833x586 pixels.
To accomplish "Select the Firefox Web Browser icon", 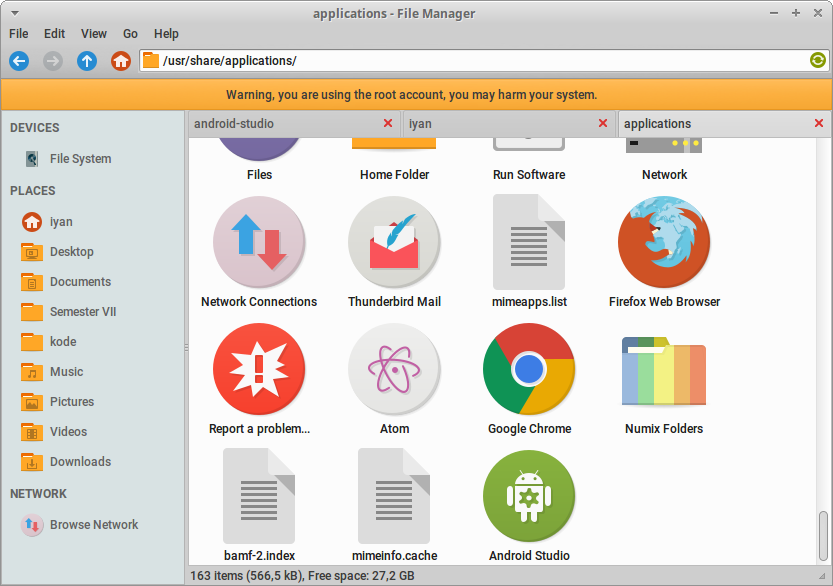I will click(664, 242).
